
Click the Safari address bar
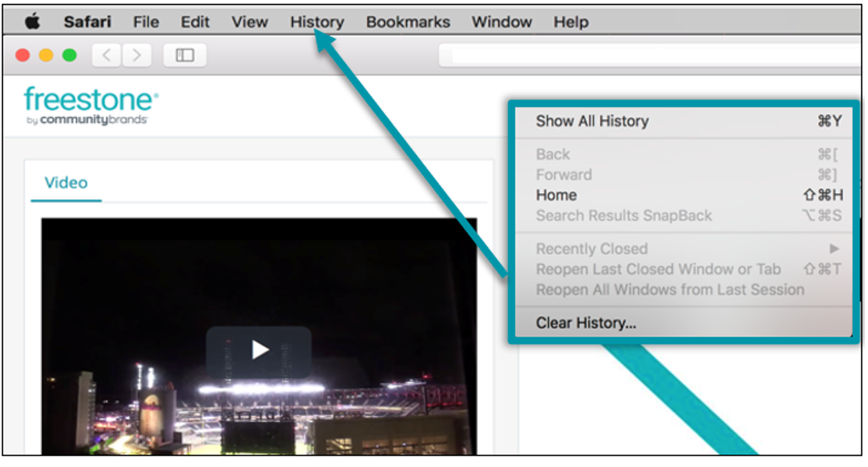(650, 55)
